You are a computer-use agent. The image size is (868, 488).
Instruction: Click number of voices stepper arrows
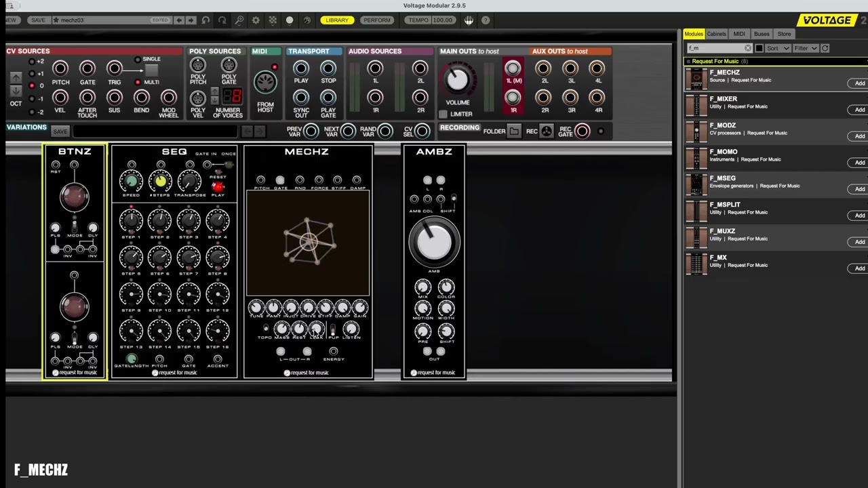215,96
